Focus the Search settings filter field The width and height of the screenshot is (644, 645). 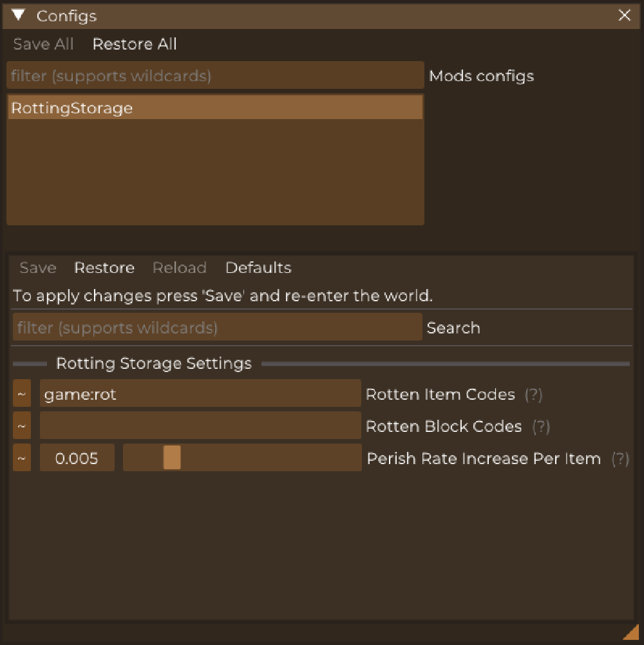point(217,328)
